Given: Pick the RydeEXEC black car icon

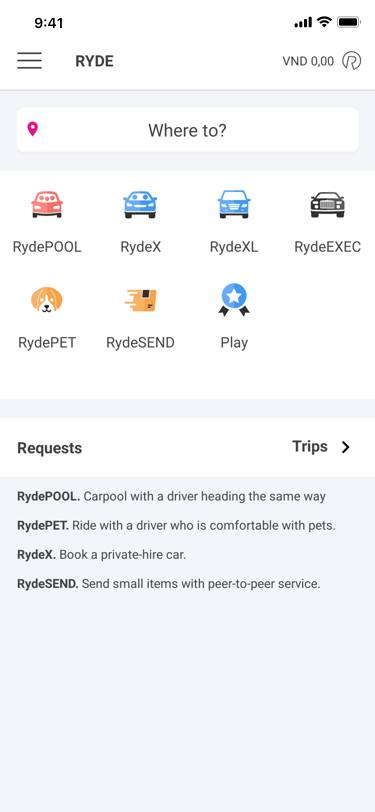Looking at the screenshot, I should [x=327, y=205].
